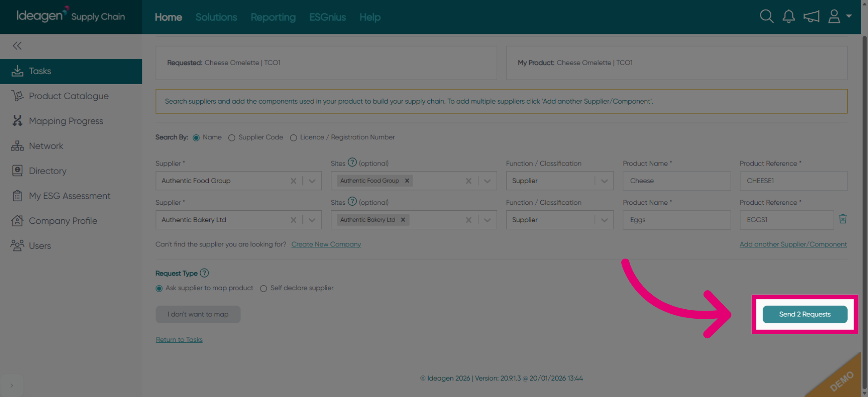This screenshot has width=868, height=397.
Task: Open Directory in the sidebar
Action: [x=71, y=171]
